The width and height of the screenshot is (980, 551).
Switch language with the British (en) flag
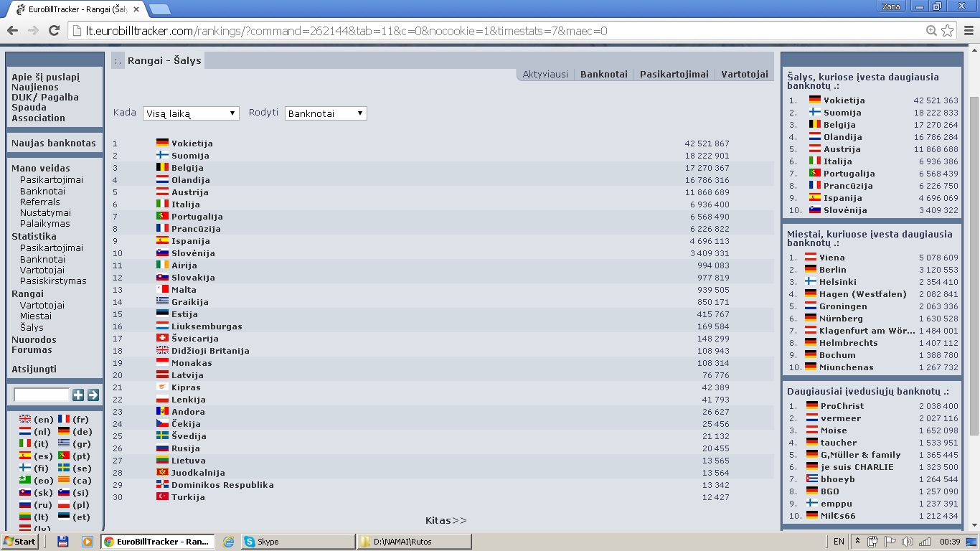tap(25, 420)
